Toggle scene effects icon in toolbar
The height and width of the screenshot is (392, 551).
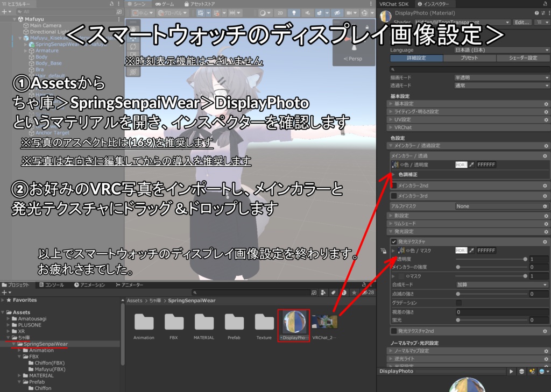319,13
